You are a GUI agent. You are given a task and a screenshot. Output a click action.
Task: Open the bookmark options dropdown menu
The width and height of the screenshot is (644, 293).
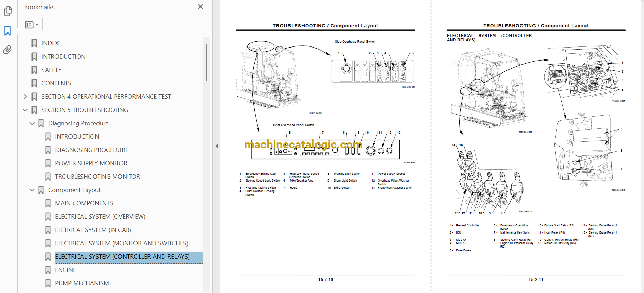31,25
